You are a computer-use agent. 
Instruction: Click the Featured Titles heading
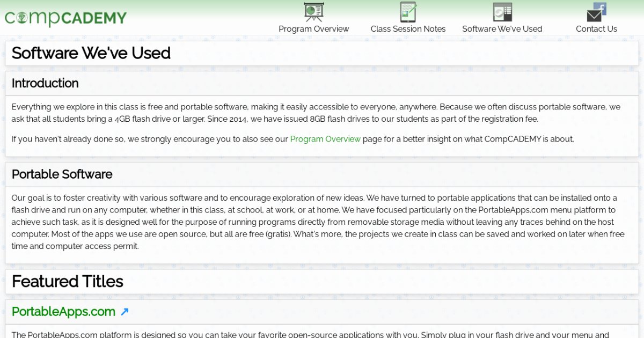point(68,282)
